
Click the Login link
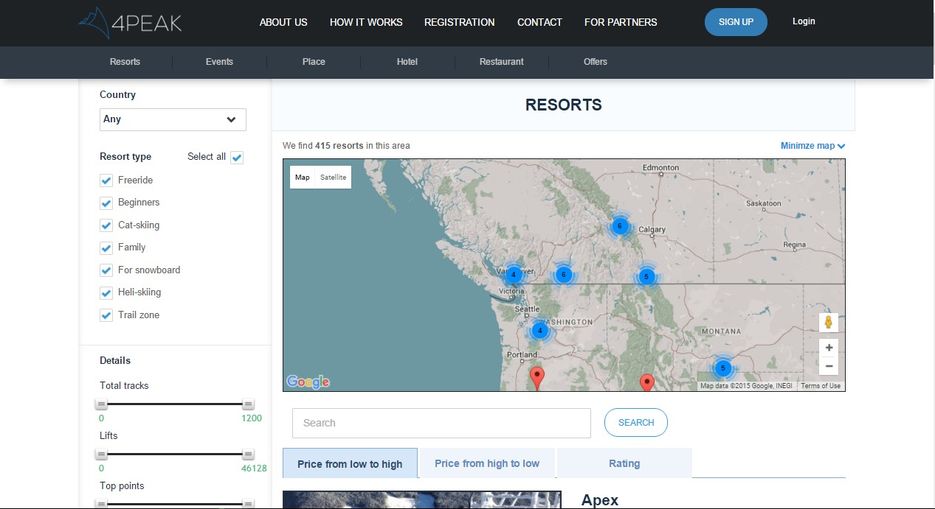(804, 21)
